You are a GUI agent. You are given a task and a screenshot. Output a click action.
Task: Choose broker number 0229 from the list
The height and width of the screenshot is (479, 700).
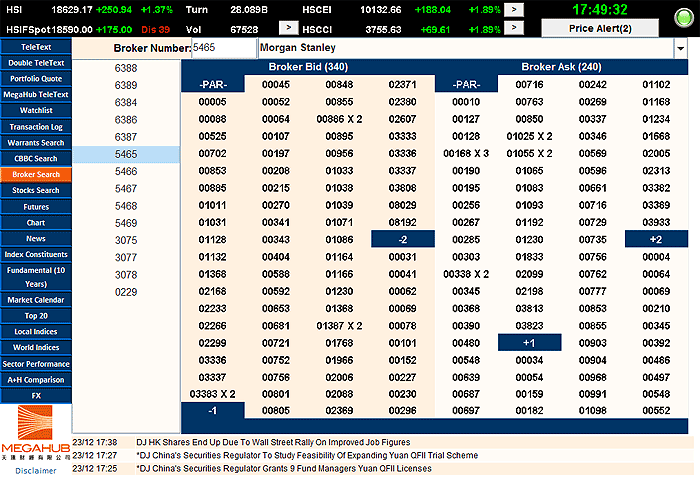click(x=126, y=291)
